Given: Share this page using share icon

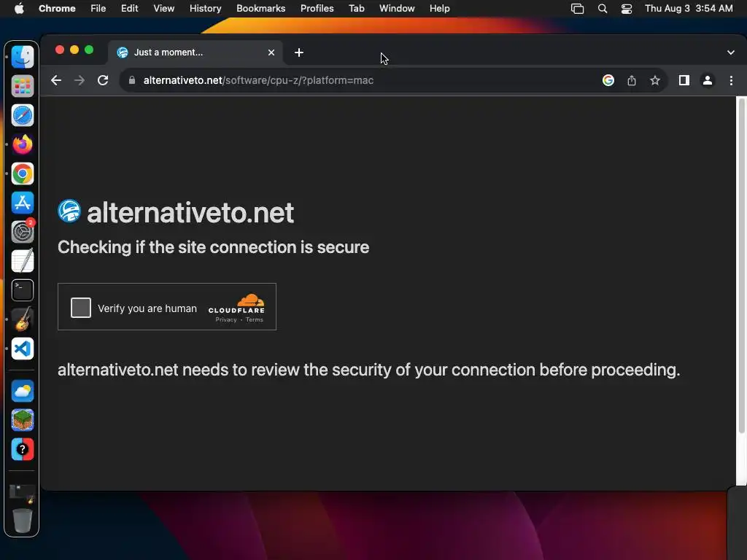Looking at the screenshot, I should (x=632, y=80).
